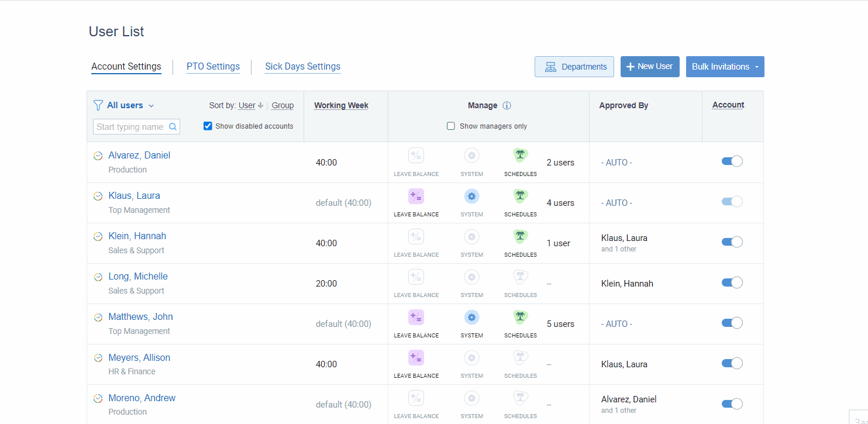Open Klaus, Laura user profile link
868x424 pixels.
tap(134, 196)
